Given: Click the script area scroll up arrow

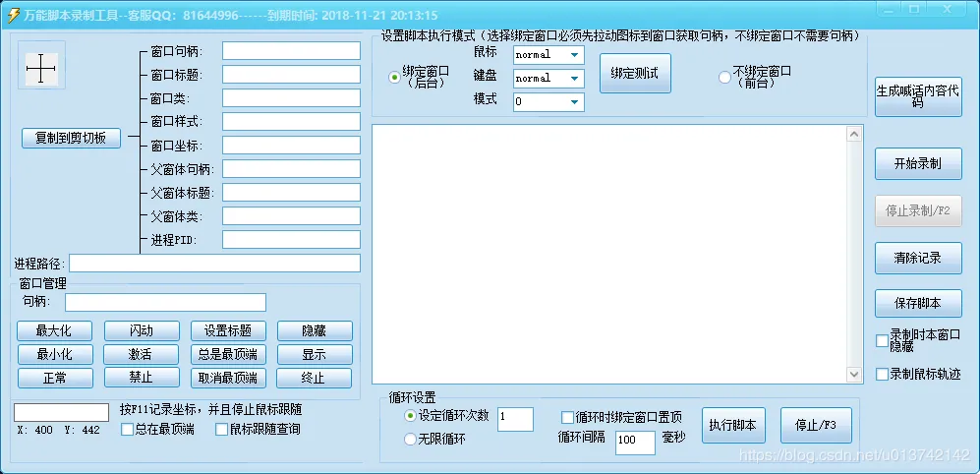Looking at the screenshot, I should click(854, 134).
